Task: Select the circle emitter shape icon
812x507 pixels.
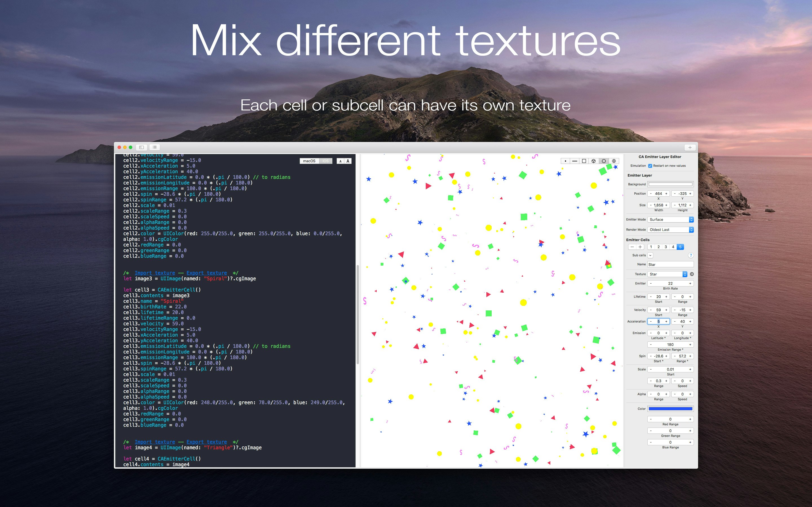Action: coord(604,161)
